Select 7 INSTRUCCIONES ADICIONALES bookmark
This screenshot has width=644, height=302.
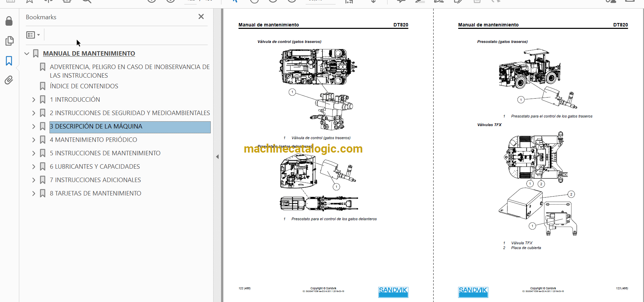coord(96,180)
